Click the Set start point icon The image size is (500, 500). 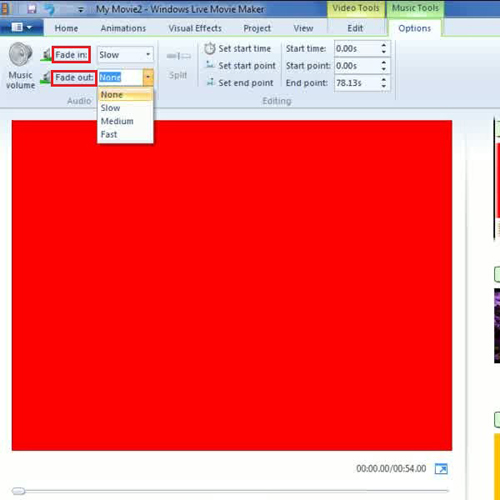(x=210, y=65)
